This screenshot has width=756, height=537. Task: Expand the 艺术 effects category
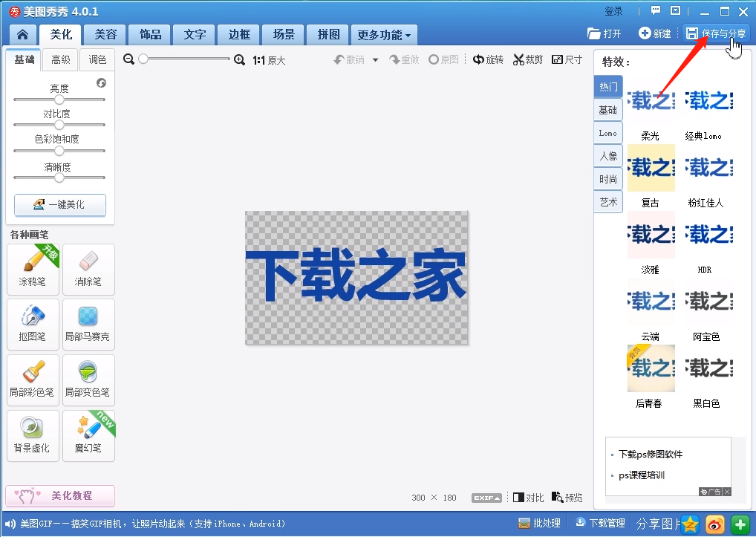(x=608, y=202)
